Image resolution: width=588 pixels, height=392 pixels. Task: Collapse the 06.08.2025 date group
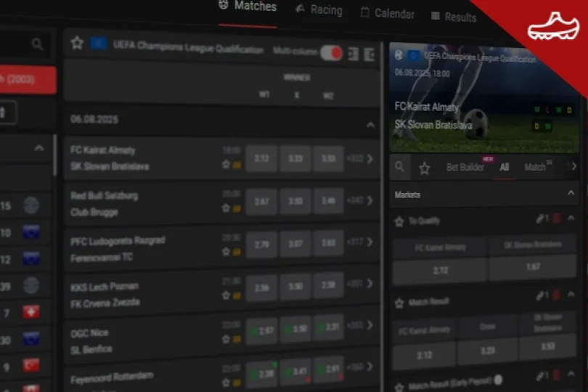pos(370,125)
